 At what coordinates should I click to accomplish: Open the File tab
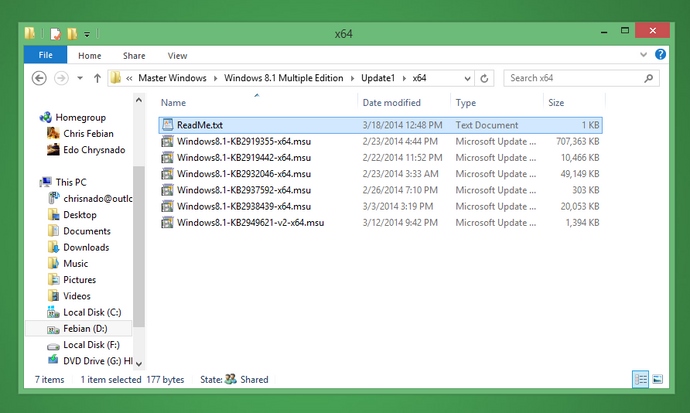pyautogui.click(x=45, y=55)
